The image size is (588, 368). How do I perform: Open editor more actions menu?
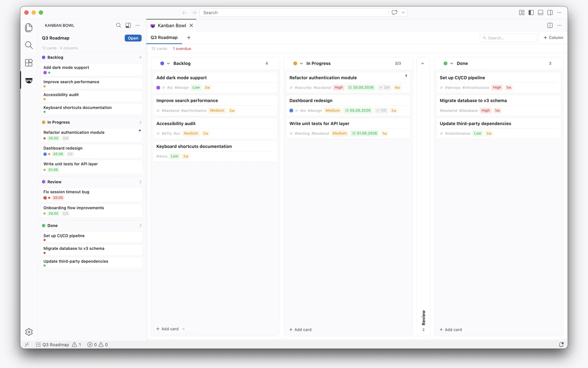point(559,25)
